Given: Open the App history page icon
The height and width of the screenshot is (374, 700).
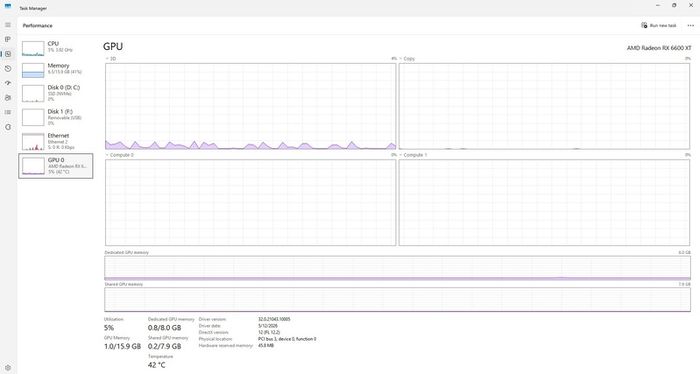Looking at the screenshot, I should click(8, 69).
